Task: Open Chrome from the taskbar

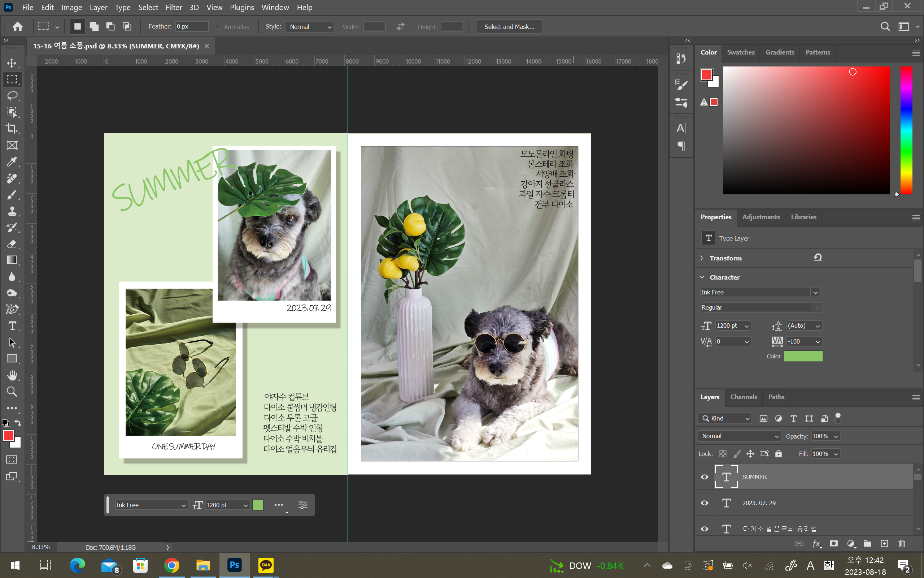Action: pyautogui.click(x=171, y=565)
